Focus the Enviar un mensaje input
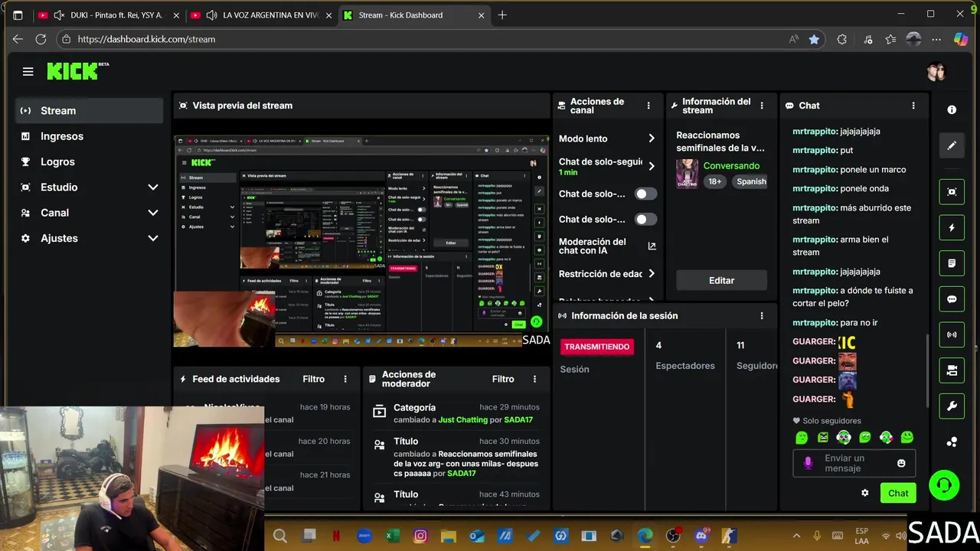The width and height of the screenshot is (980, 551). click(854, 463)
